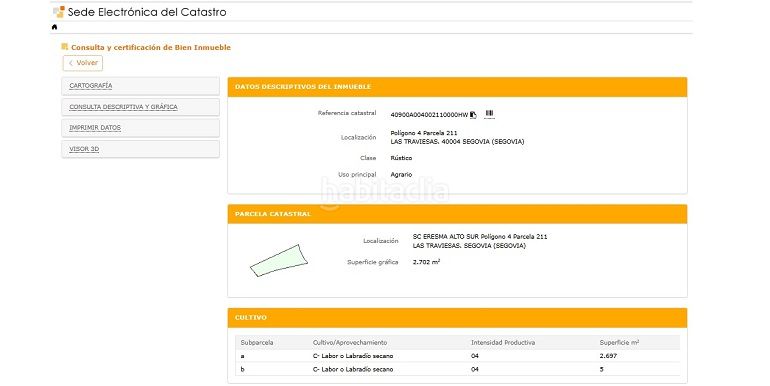Click the Intensidad Productiva column header
770x386 pixels.
click(x=503, y=343)
